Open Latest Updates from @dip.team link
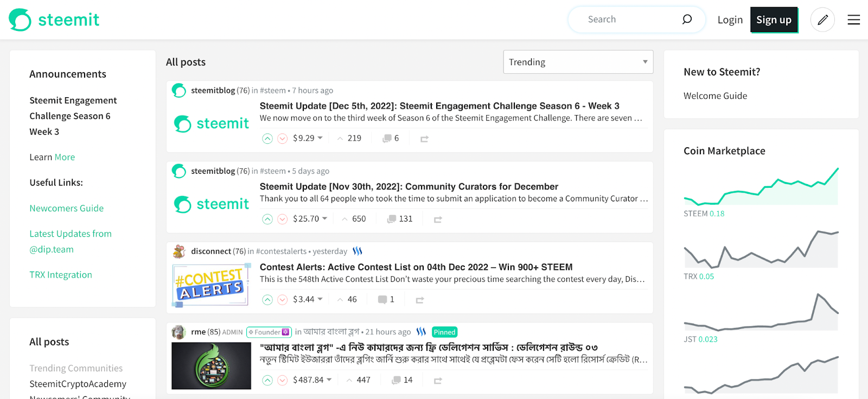 point(71,242)
